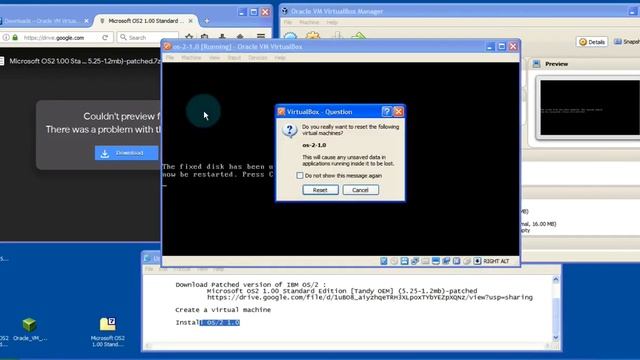Click the hard disk activity icon in VM status bar
This screenshot has width=640, height=360.
pyautogui.click(x=384, y=261)
